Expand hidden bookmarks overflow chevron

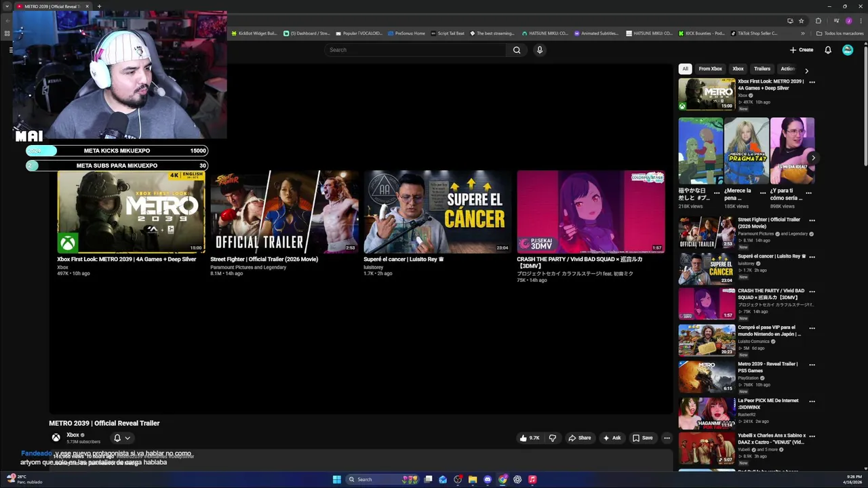[x=803, y=33]
